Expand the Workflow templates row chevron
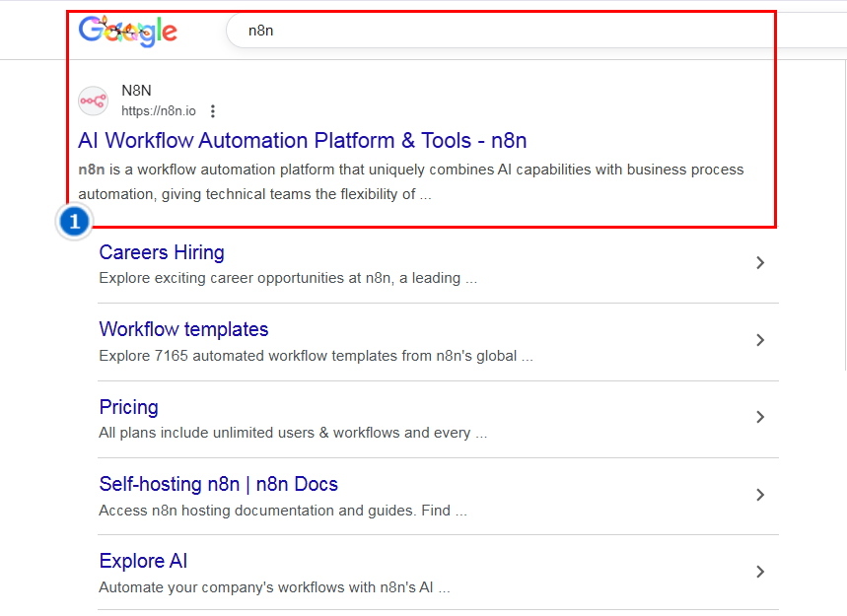 [760, 340]
